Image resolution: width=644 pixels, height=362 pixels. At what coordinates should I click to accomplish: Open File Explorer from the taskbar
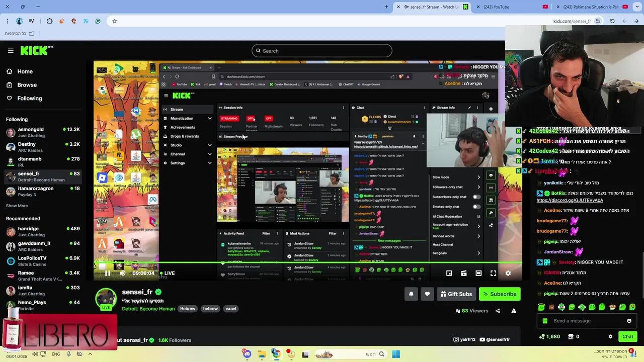click(x=262, y=354)
